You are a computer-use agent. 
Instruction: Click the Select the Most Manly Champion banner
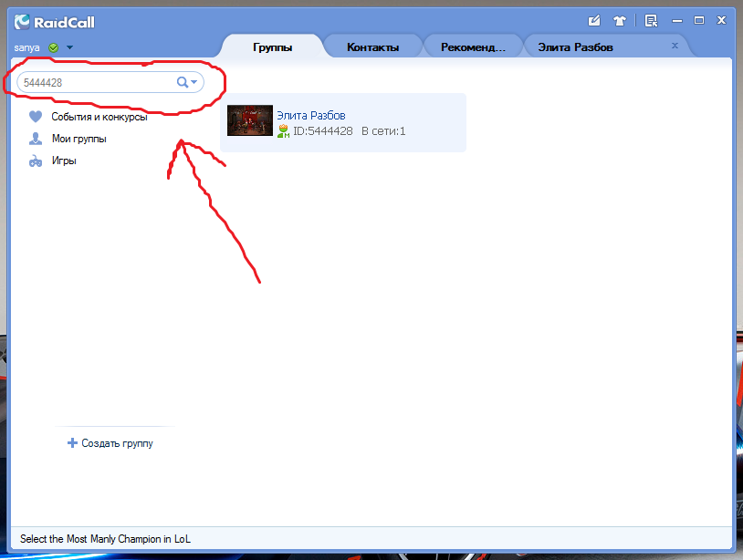(105, 539)
